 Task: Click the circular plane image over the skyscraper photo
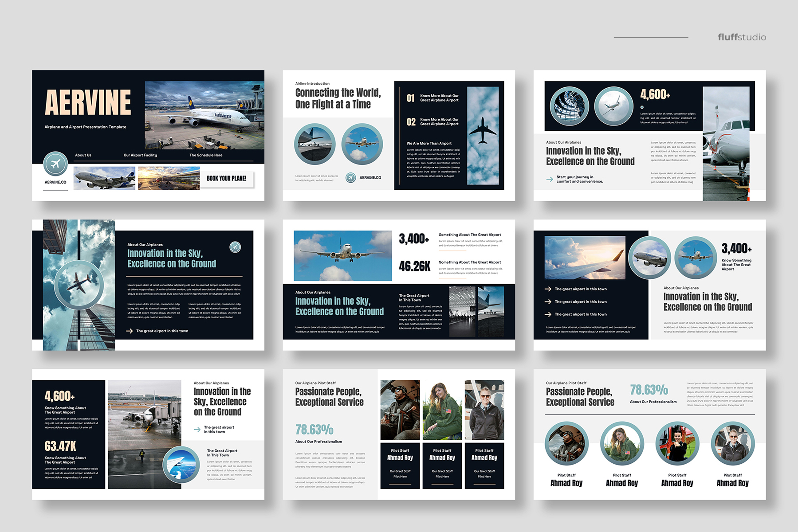tap(79, 284)
